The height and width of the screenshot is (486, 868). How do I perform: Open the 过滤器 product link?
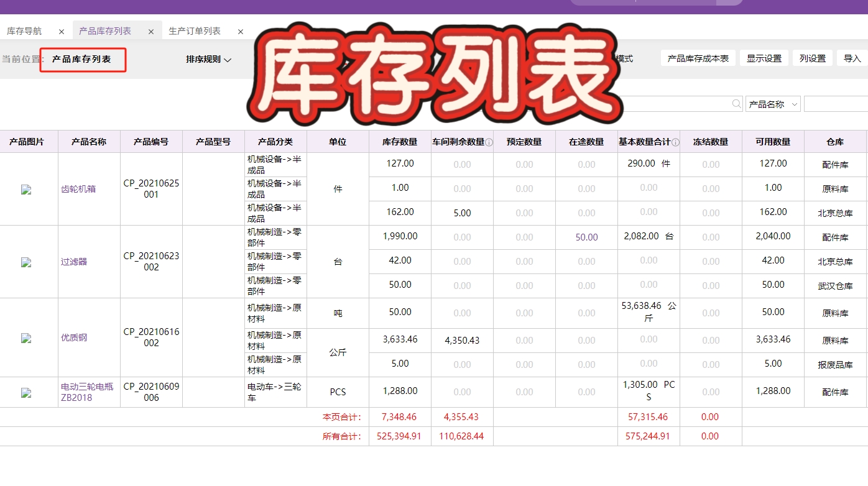tap(74, 262)
